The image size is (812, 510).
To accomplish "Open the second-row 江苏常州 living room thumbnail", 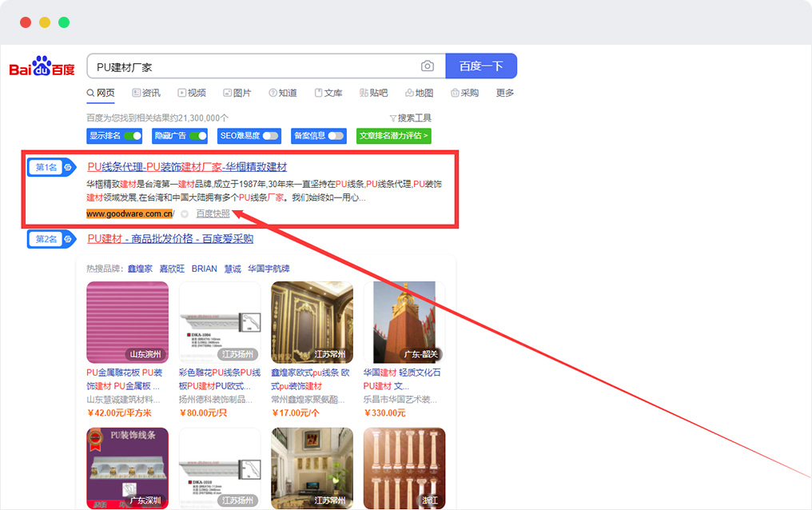I will (312, 468).
